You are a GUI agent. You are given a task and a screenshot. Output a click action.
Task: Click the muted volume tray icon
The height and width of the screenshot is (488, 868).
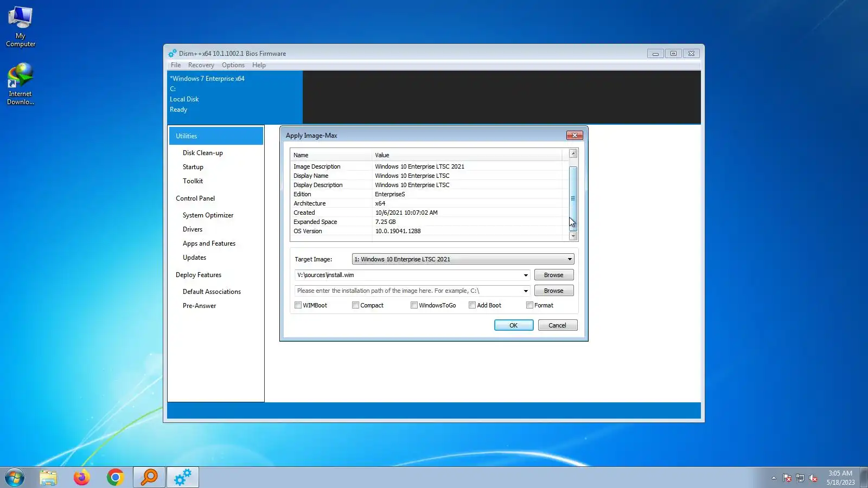pos(813,478)
